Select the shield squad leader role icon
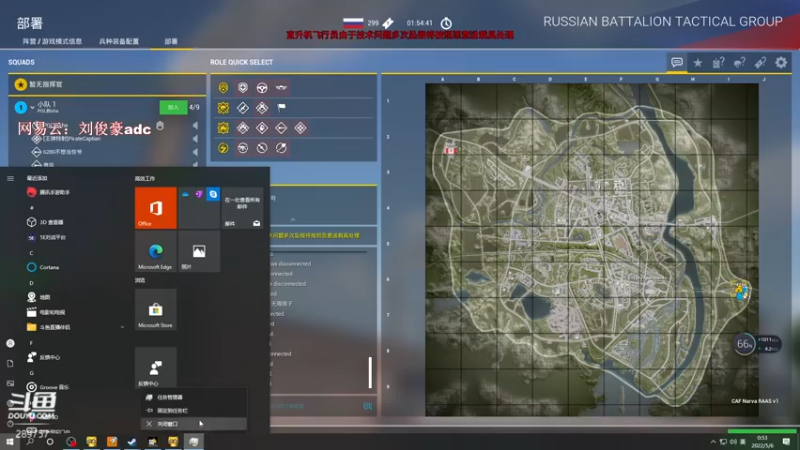Screen dimensions: 800x450 pyautogui.click(x=243, y=88)
